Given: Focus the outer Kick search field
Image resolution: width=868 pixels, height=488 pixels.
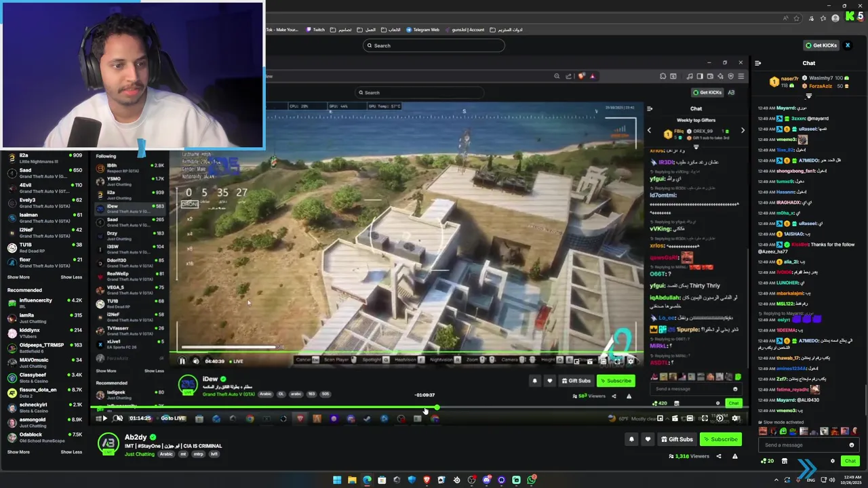Looking at the screenshot, I should [434, 45].
